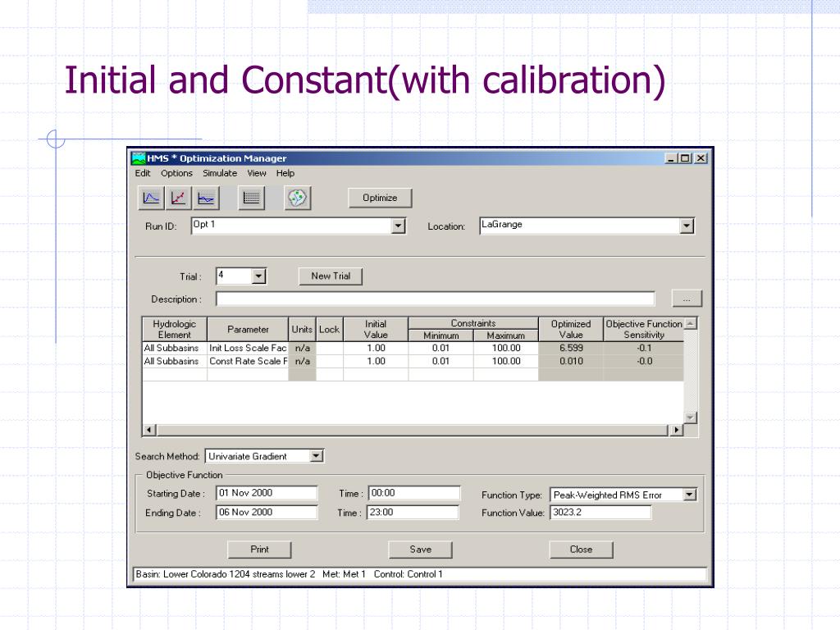Click the table's scroll right arrow
The image size is (840, 630).
click(x=677, y=430)
